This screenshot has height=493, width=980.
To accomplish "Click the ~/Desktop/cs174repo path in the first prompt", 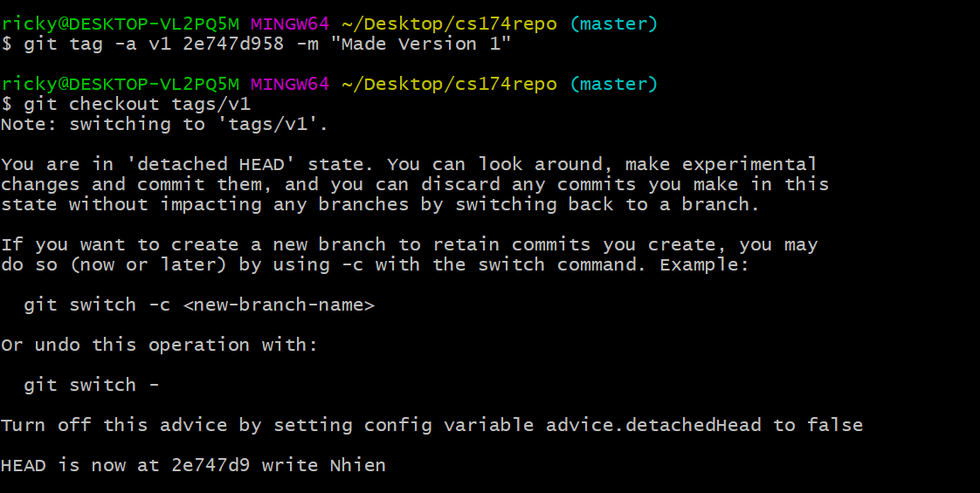I will 448,24.
